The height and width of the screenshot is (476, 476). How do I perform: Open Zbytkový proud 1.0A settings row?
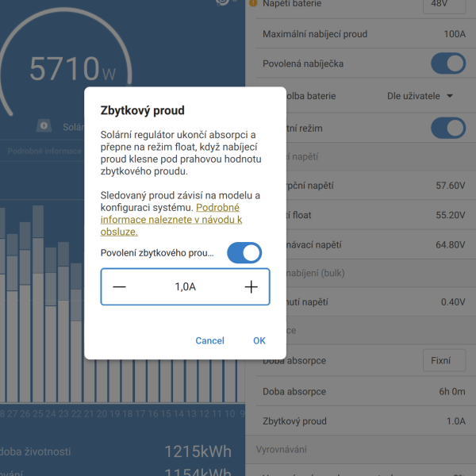point(361,421)
